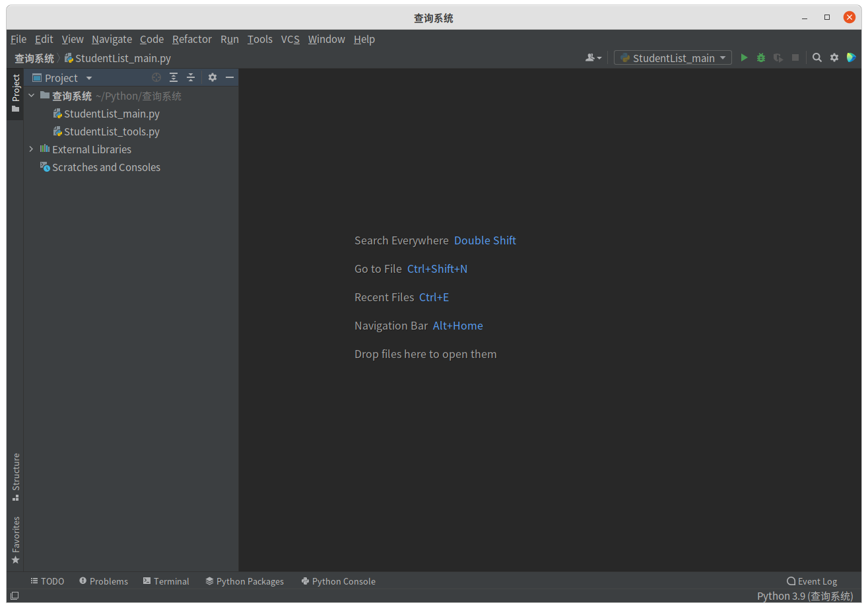Open the View menu
Screen dimensions: 868x609
73,39
